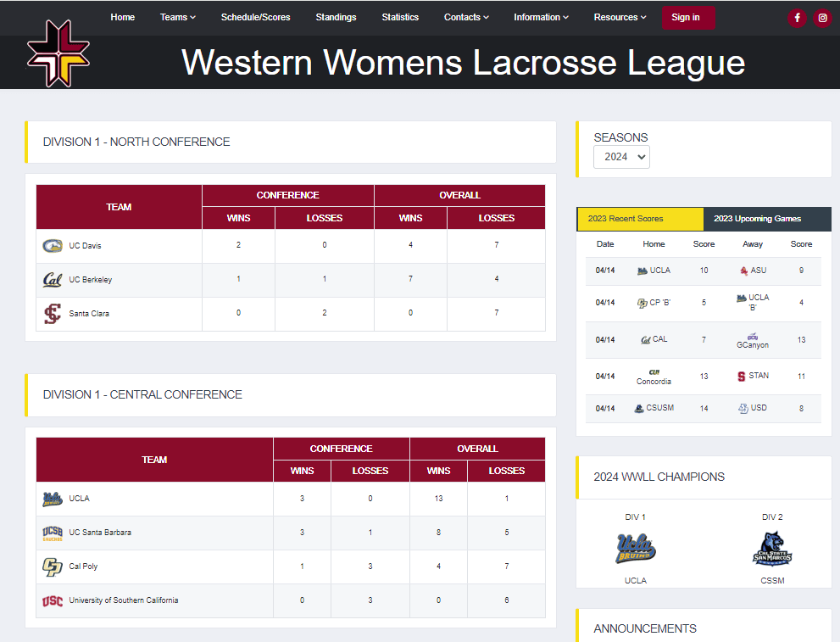Click the USC team logo
840x642 pixels.
(x=53, y=600)
